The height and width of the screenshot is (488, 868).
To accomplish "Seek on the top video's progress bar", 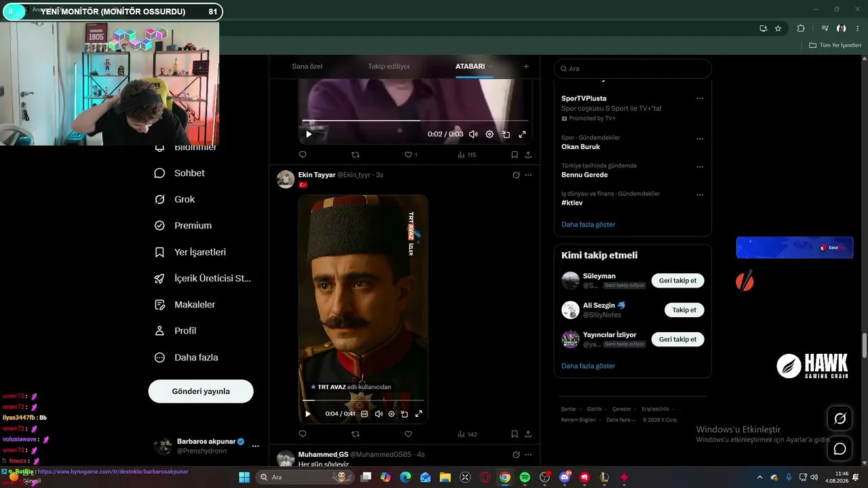I will [415, 121].
